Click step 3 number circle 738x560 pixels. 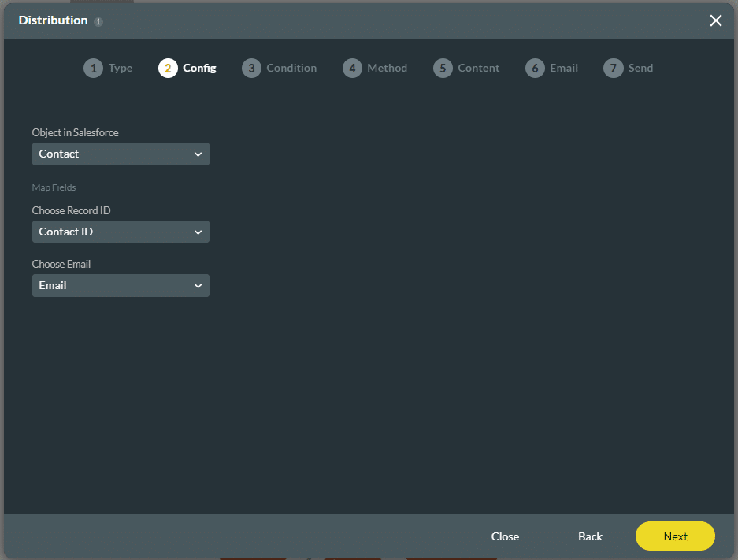(251, 69)
